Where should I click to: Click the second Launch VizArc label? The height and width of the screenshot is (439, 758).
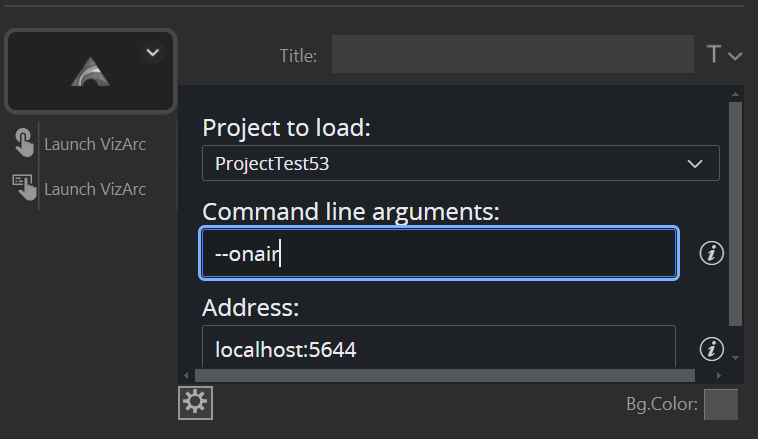(95, 189)
